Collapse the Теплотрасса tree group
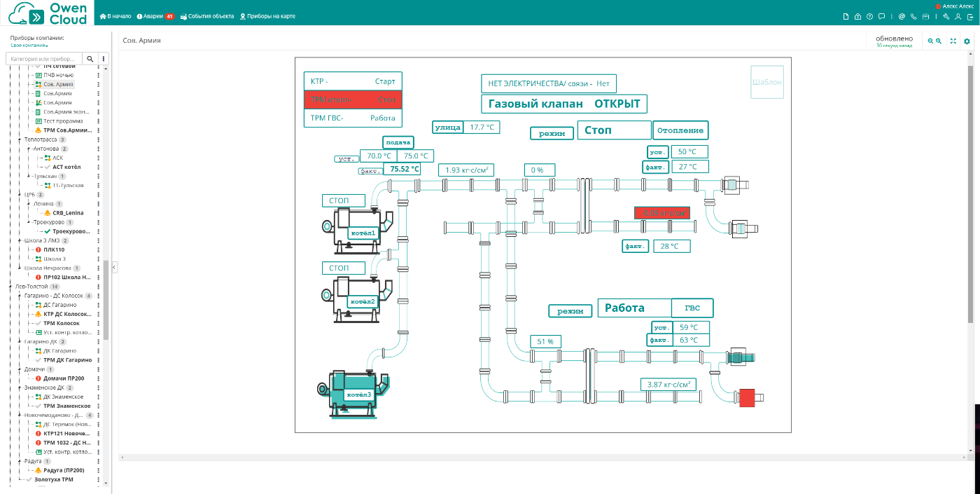980x494 pixels. tap(19, 139)
